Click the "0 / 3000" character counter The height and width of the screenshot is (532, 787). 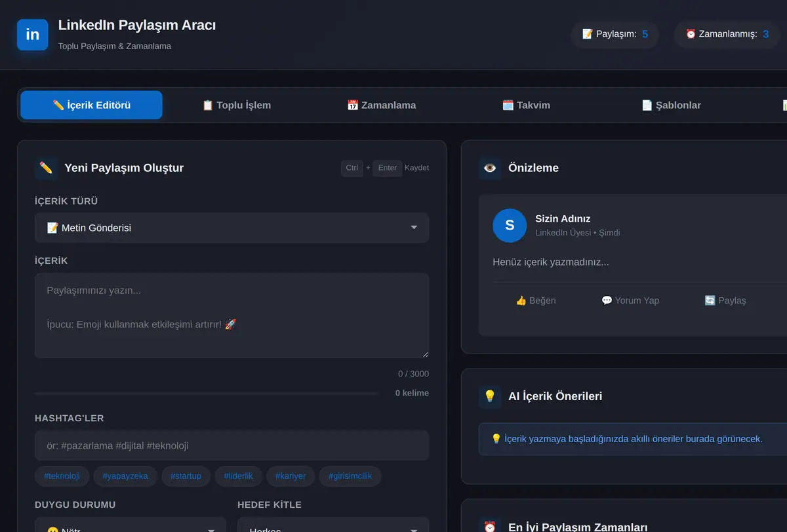pos(413,374)
